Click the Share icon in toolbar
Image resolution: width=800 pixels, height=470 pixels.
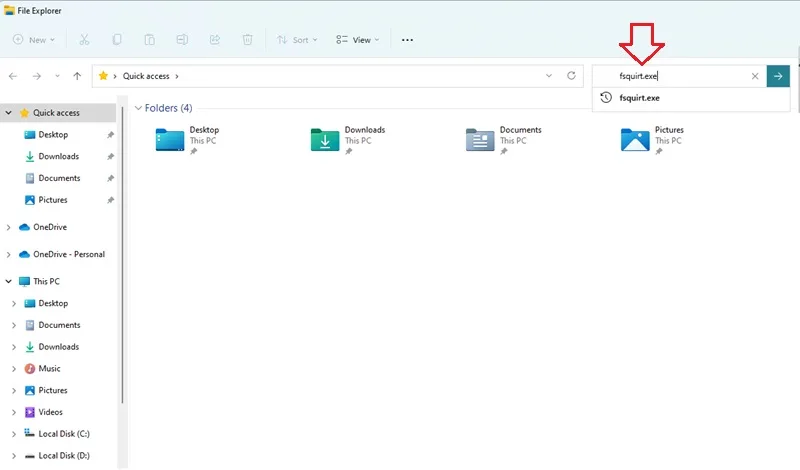[x=215, y=40]
